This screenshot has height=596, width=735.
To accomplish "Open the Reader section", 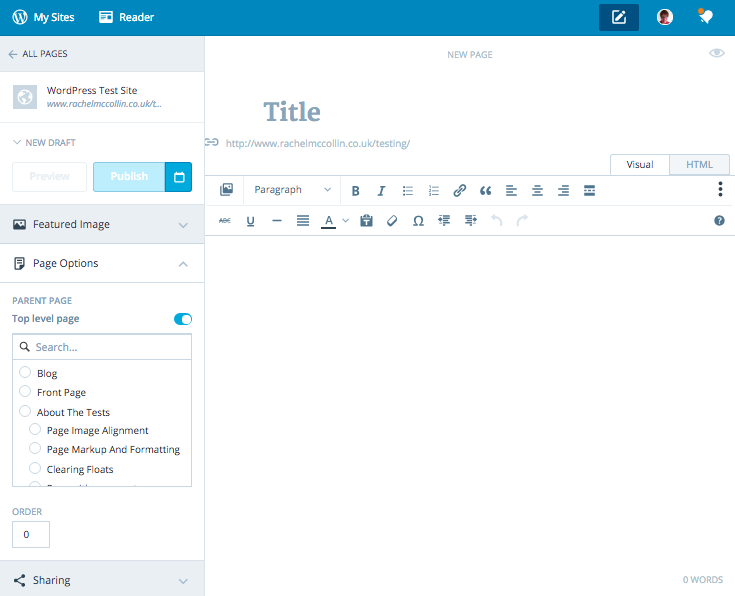I will (126, 17).
